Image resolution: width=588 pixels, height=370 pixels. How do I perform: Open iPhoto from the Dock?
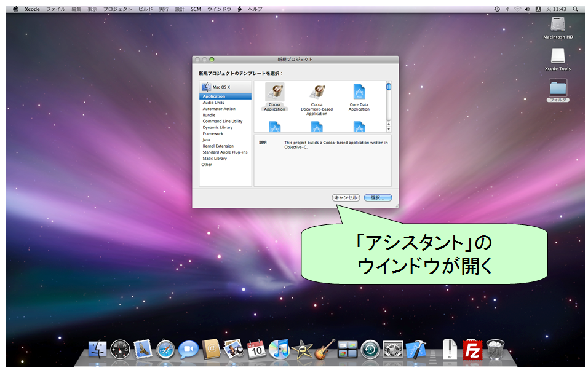234,349
